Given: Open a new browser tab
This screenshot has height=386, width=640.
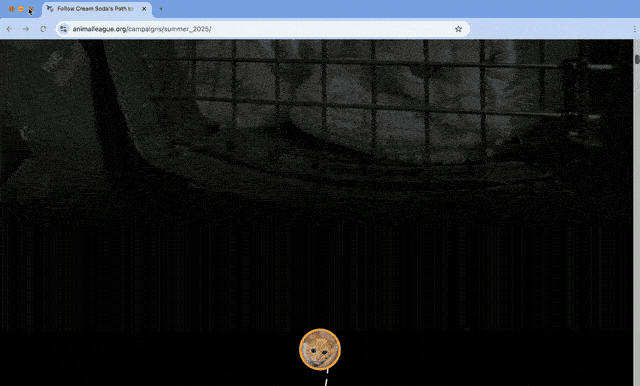Looking at the screenshot, I should 161,9.
